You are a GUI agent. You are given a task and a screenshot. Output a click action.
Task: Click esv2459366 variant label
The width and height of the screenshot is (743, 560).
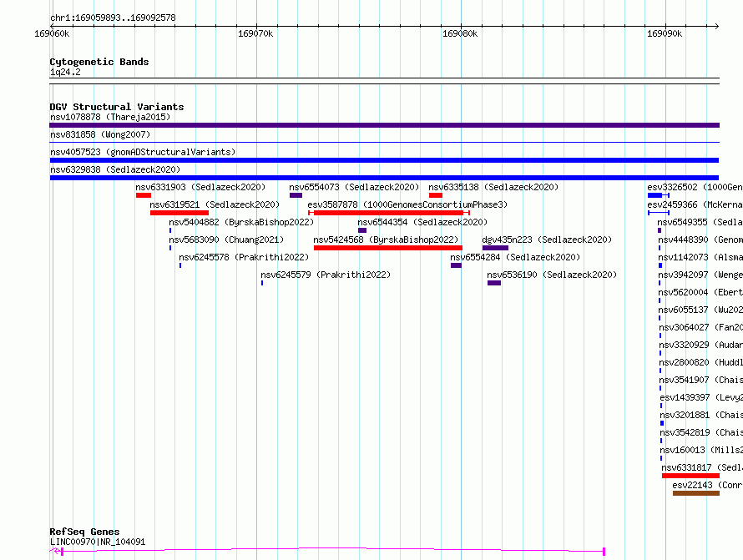coord(695,204)
